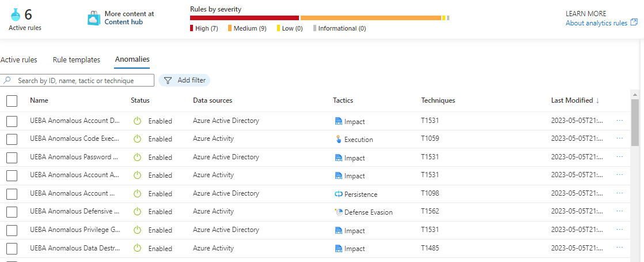Click the Execution tactic icon for Code Execution rule

click(x=338, y=139)
